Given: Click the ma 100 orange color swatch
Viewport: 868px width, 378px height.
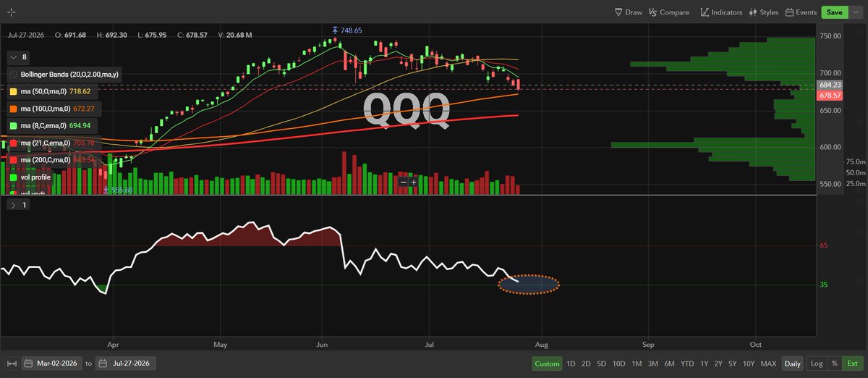Looking at the screenshot, I should 14,109.
